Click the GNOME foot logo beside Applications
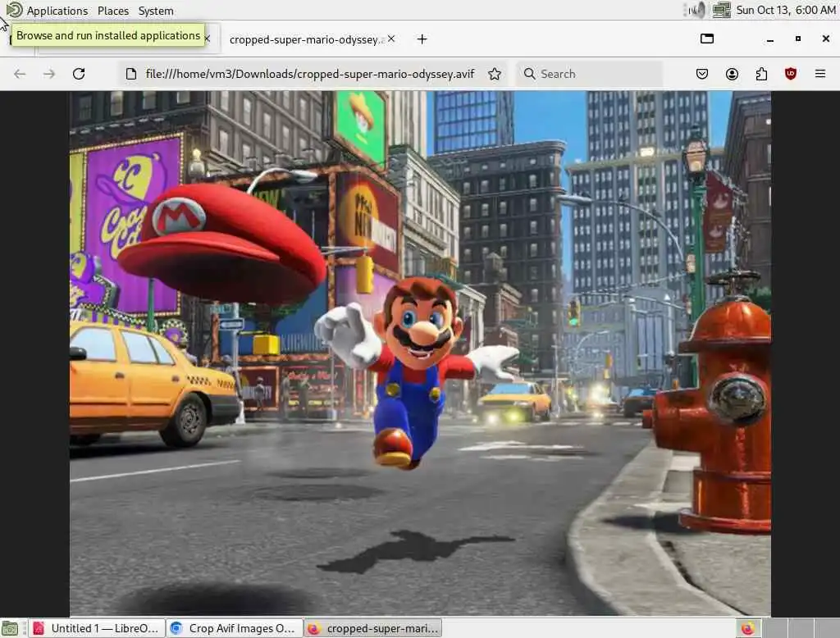The width and height of the screenshot is (840, 638). point(14,10)
